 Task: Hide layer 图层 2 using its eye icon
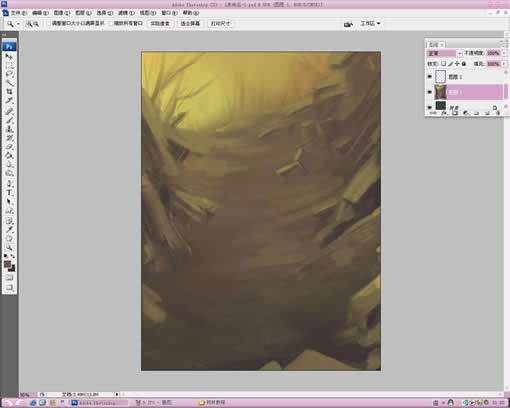430,77
